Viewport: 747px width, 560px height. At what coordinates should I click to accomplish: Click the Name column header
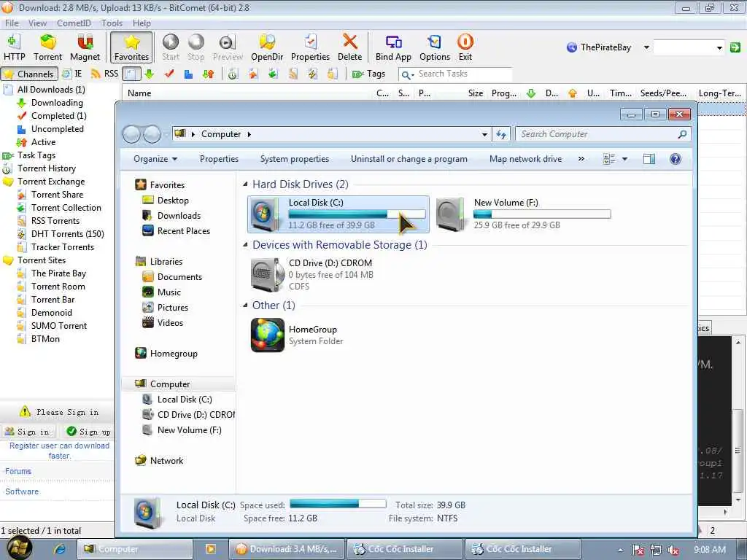[x=139, y=93]
